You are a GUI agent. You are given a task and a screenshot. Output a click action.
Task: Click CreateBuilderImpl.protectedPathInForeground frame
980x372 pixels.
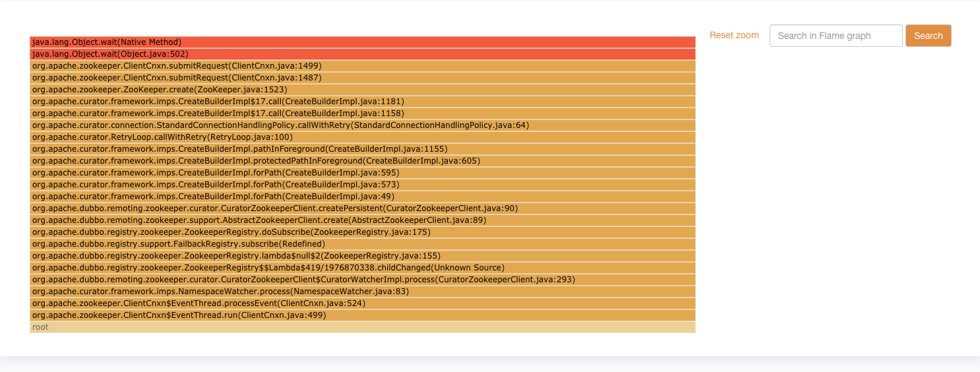point(363,161)
